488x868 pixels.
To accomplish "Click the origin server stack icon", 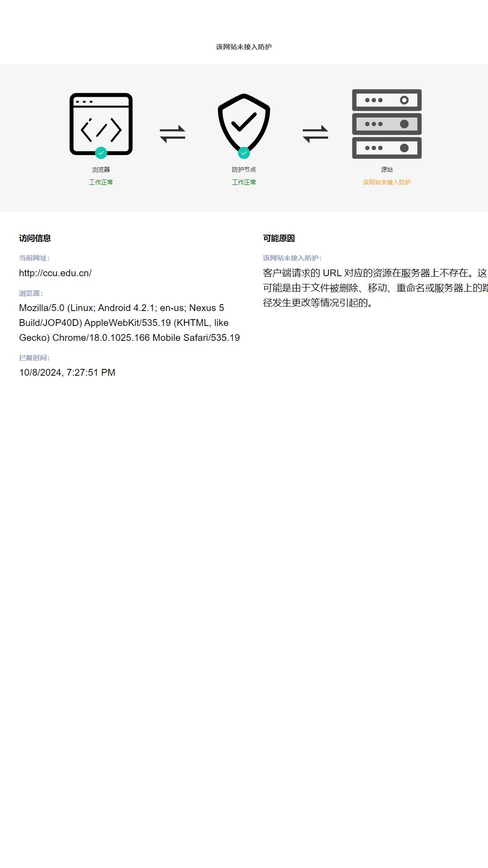I will [x=387, y=124].
